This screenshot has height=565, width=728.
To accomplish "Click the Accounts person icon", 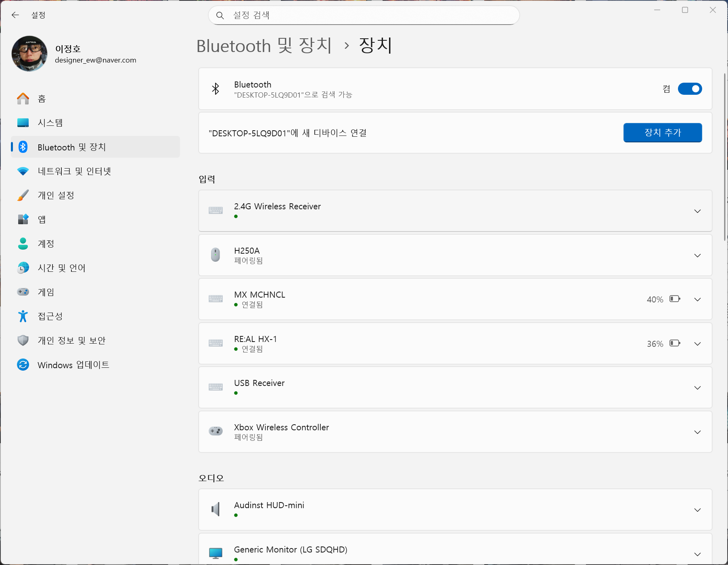I will point(23,244).
